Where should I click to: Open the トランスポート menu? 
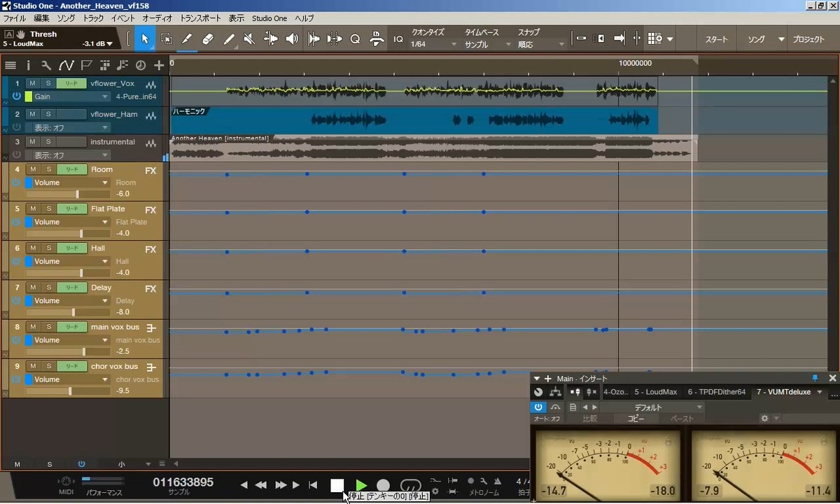coord(200,18)
